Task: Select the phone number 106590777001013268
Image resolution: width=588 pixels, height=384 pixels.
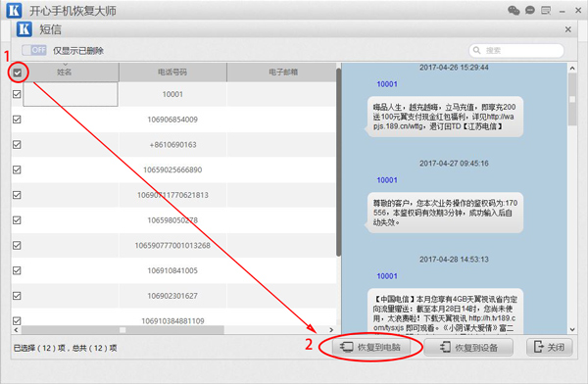Action: (x=172, y=245)
